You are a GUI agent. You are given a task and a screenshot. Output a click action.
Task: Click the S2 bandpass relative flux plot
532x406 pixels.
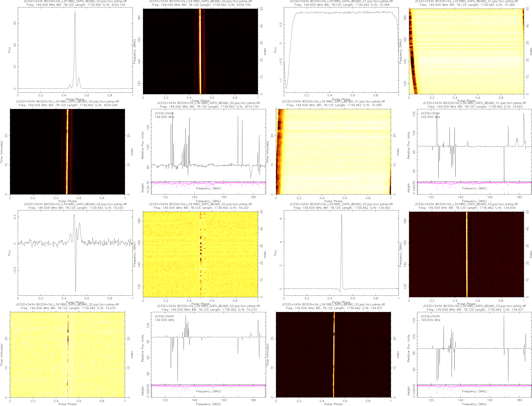tap(208, 348)
